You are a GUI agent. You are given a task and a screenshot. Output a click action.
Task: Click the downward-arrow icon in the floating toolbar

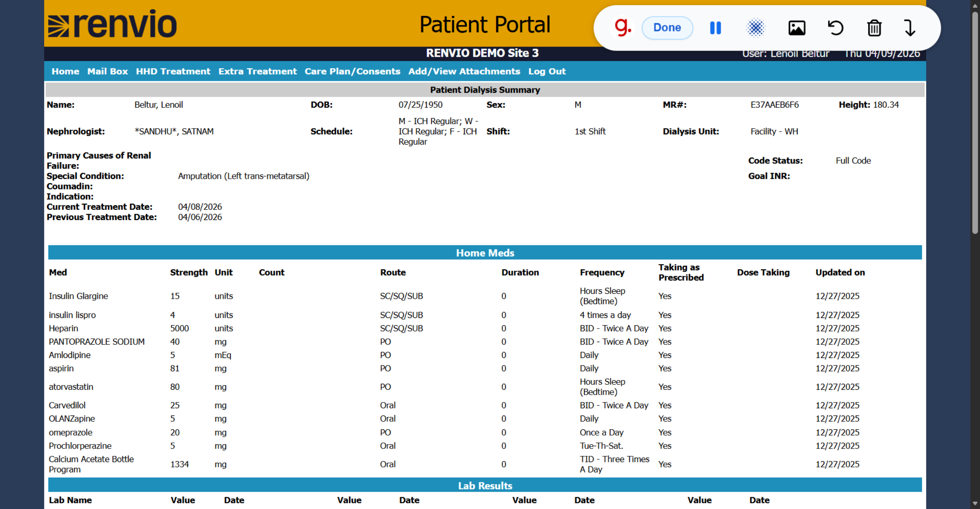pyautogui.click(x=910, y=28)
